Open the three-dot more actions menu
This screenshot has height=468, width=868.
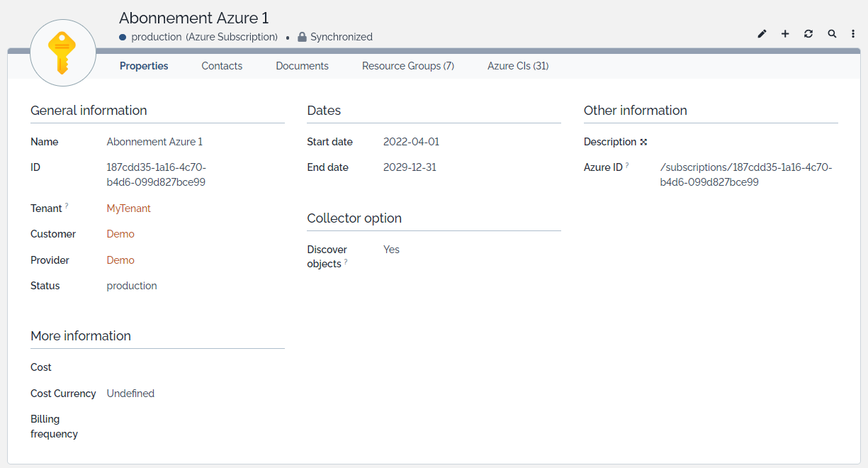(853, 34)
